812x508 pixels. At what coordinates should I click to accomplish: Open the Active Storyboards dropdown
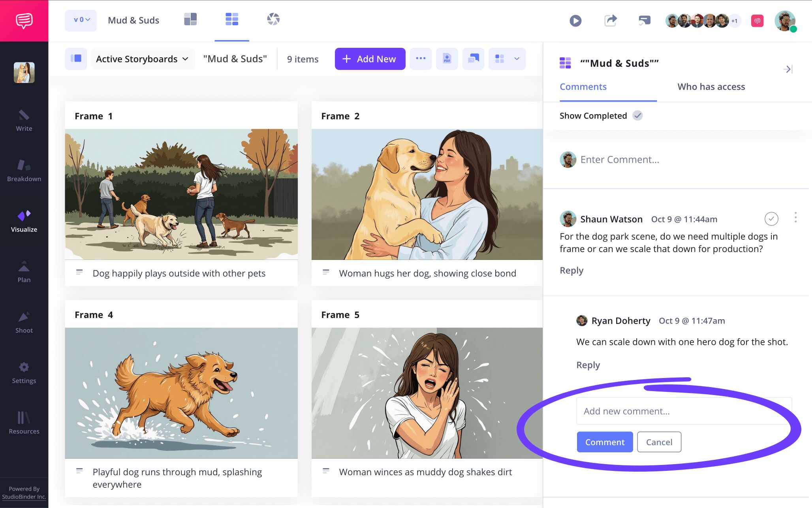[142, 58]
